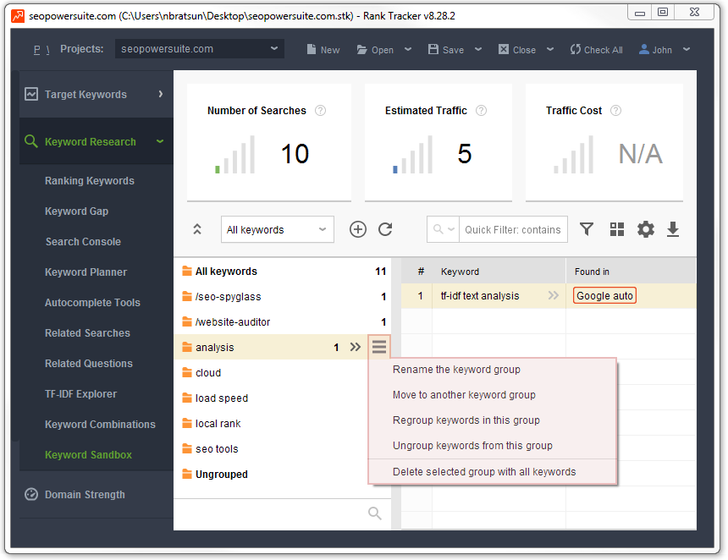Open Autocomplete Tools in sidebar
This screenshot has width=728, height=560.
(92, 303)
